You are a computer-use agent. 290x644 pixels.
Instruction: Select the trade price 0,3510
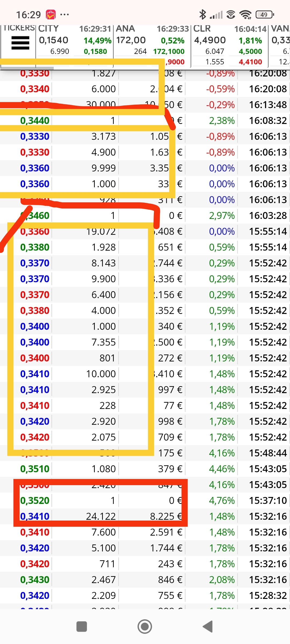pyautogui.click(x=35, y=469)
